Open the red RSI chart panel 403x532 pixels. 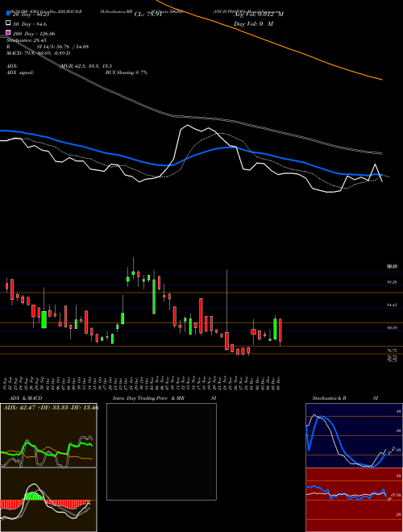(354, 500)
